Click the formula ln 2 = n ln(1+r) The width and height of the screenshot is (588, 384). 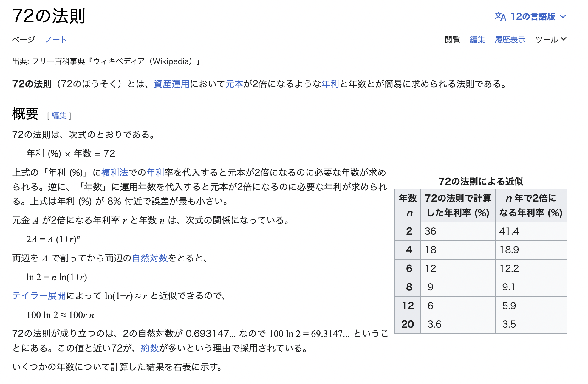pyautogui.click(x=57, y=277)
